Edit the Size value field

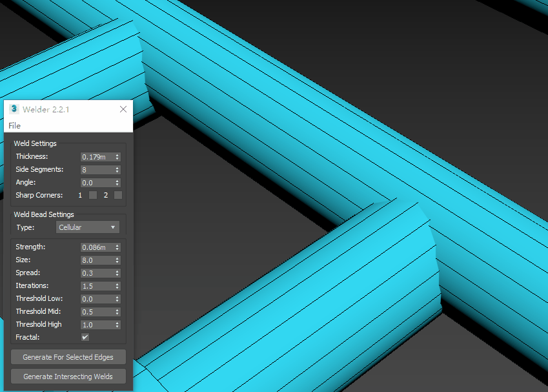[x=97, y=260]
